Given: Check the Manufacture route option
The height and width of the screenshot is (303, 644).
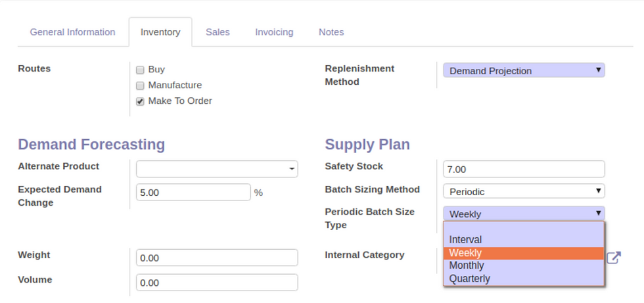Looking at the screenshot, I should [x=140, y=86].
